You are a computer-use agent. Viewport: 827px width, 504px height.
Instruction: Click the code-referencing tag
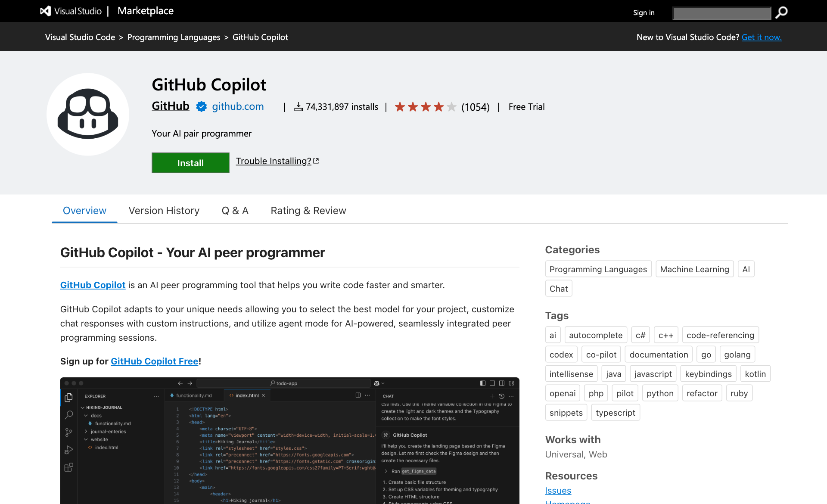[720, 335]
